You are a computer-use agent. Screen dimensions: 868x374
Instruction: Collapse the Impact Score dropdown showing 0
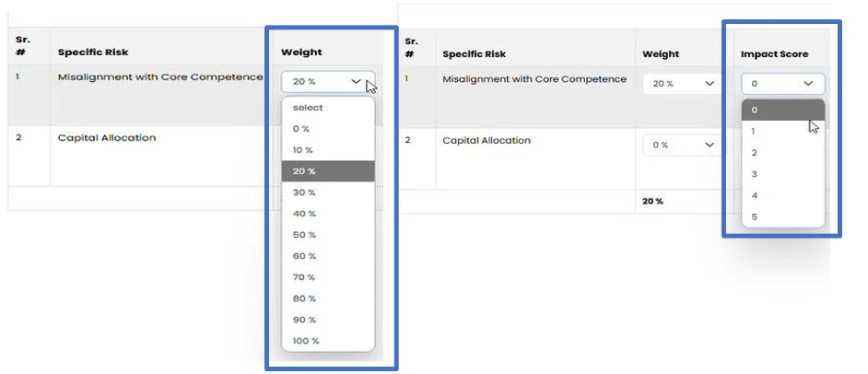click(782, 84)
